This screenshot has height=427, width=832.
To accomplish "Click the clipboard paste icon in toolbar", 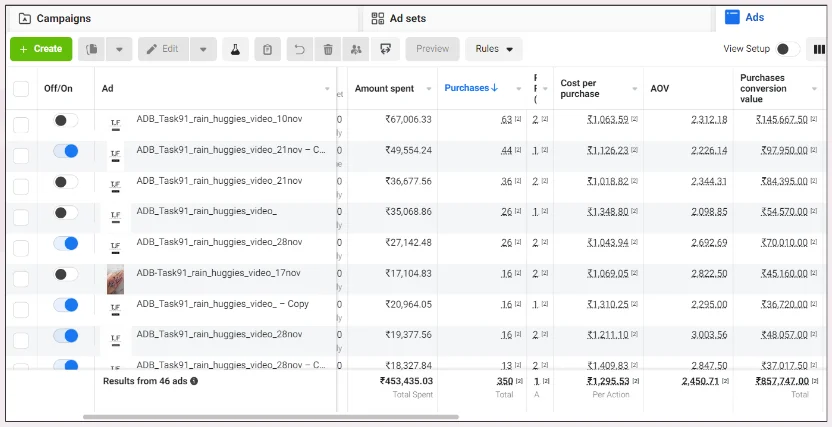I will pyautogui.click(x=267, y=49).
